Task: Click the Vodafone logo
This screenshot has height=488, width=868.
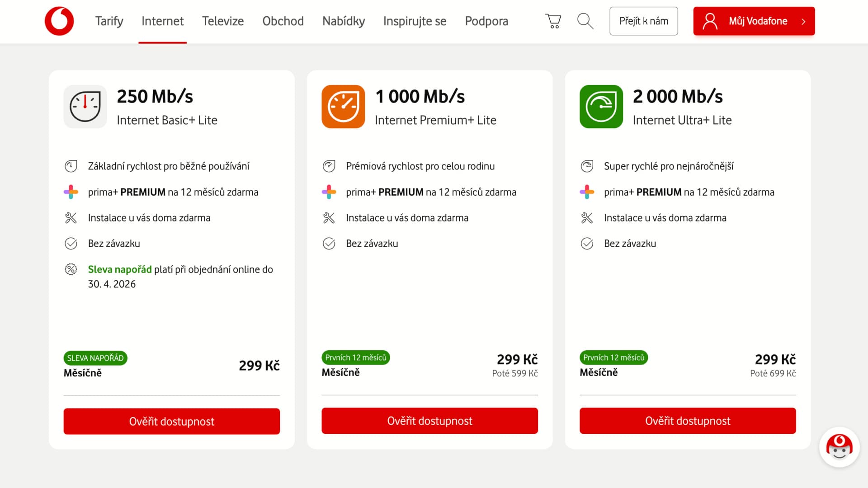Action: point(59,21)
